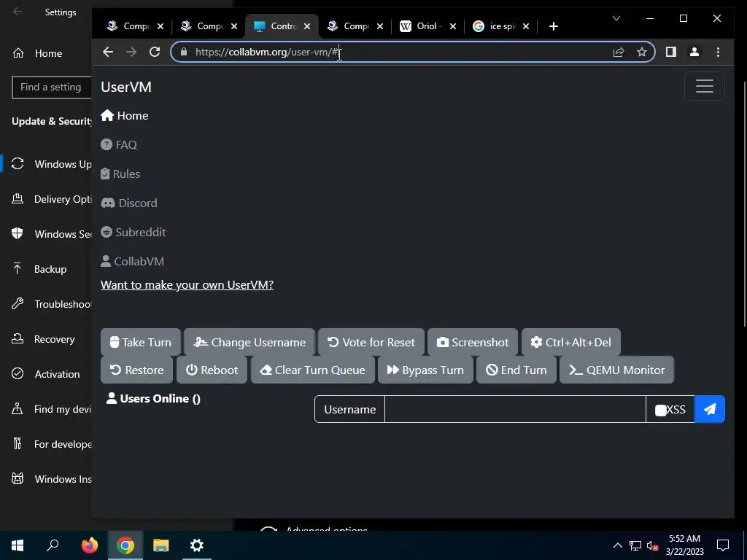Open the Chrome side panel
Screen dimensions: 747x560
pos(671,52)
